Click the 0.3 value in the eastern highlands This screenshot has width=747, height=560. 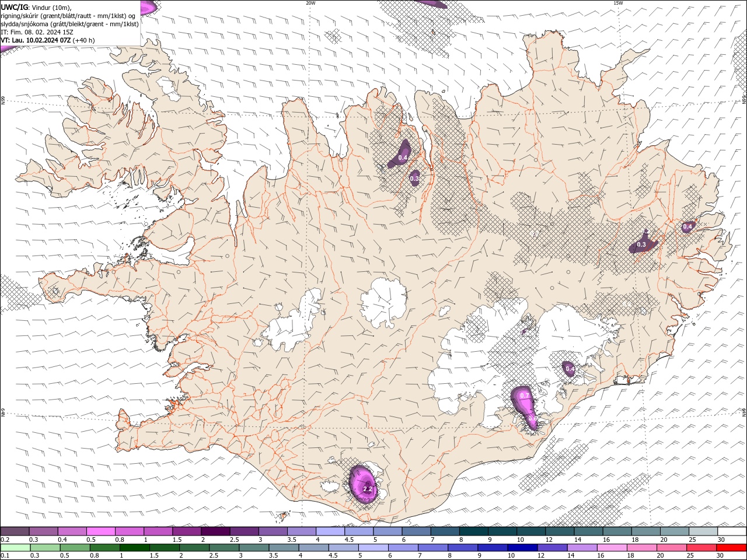click(x=641, y=244)
